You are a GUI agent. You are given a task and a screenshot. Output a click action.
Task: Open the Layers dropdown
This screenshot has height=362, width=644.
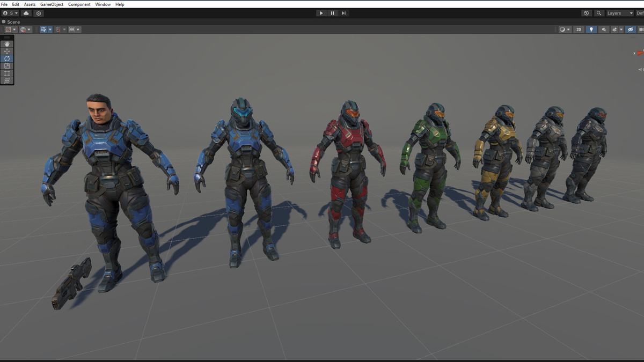[620, 13]
